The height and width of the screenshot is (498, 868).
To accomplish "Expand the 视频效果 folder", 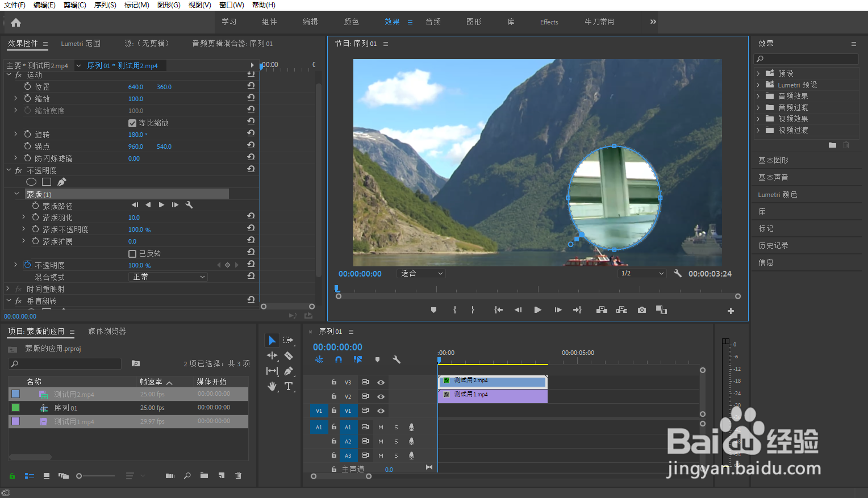I will [758, 119].
